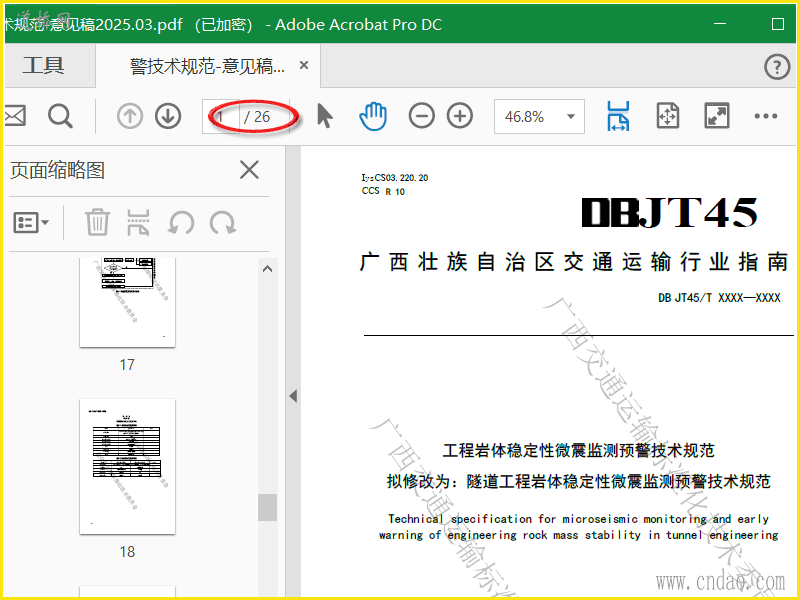Open the more tools ellipsis menu
The height and width of the screenshot is (600, 800).
766,116
